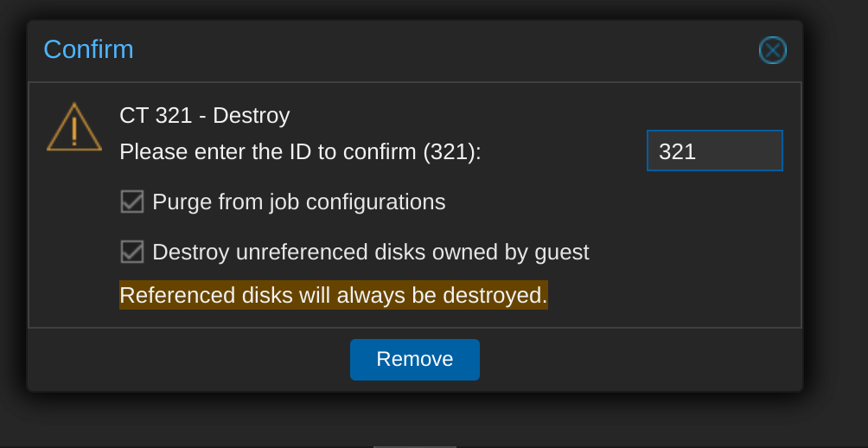
Task: Click the '(321)' ID hint in the prompt
Action: tap(449, 151)
